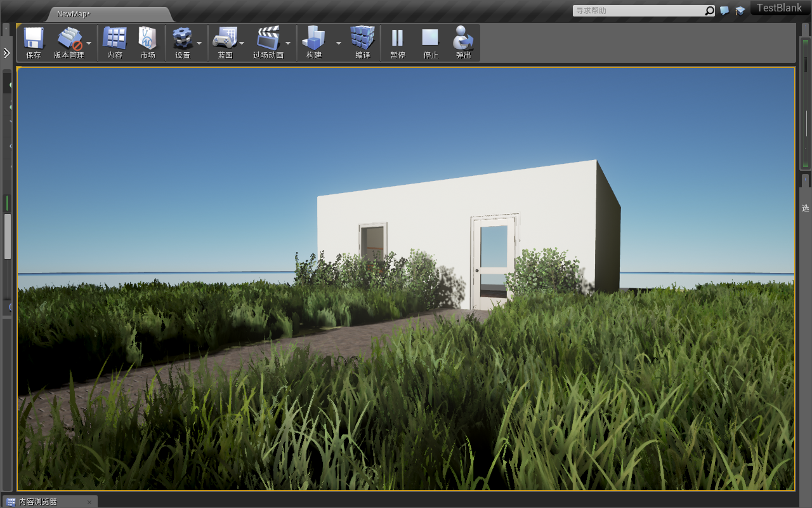This screenshot has width=812, height=508.
Task: Click the Compile (编译) cubes icon
Action: 363,39
